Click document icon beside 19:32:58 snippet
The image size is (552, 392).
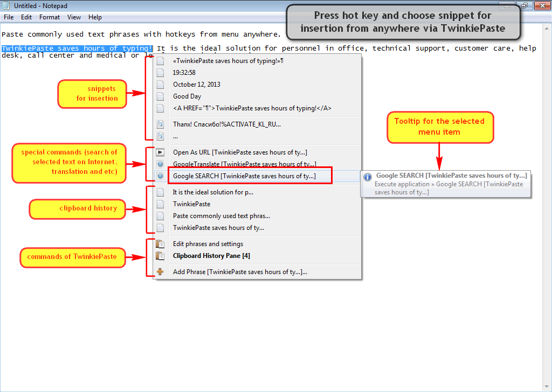[160, 73]
